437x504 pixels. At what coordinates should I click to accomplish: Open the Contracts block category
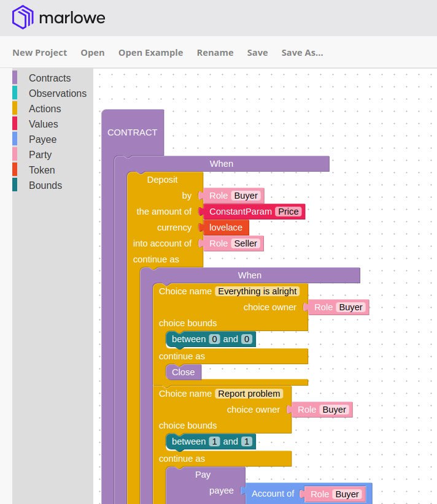(x=49, y=78)
